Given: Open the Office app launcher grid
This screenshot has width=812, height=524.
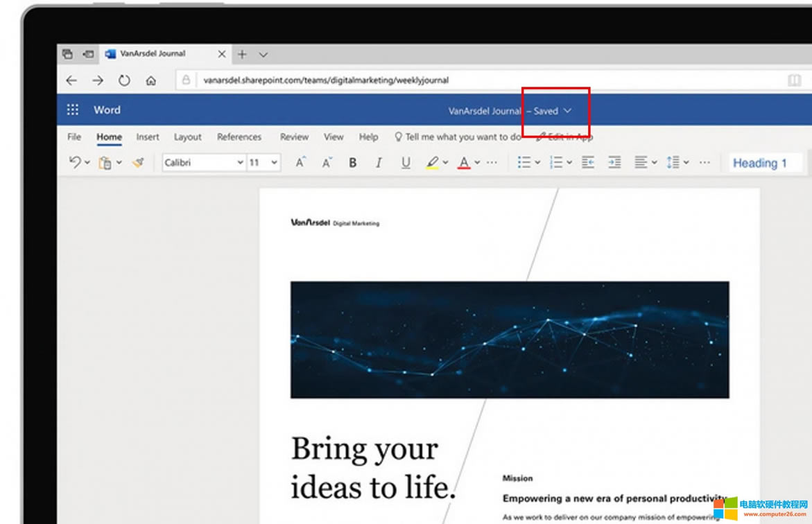Looking at the screenshot, I should point(73,110).
